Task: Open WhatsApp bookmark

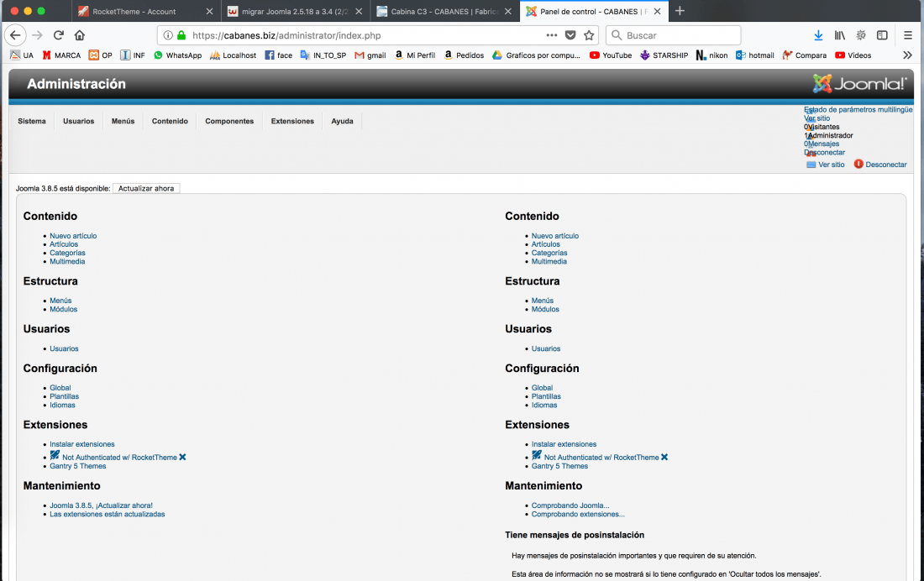Action: (177, 55)
